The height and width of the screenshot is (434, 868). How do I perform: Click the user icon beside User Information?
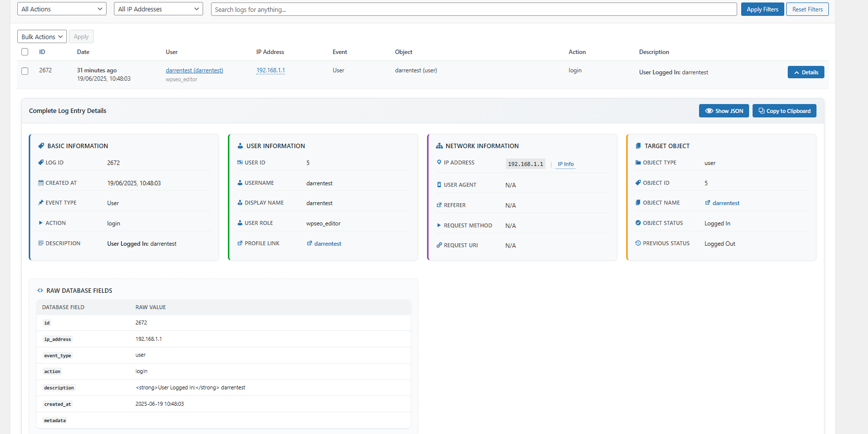pyautogui.click(x=240, y=146)
